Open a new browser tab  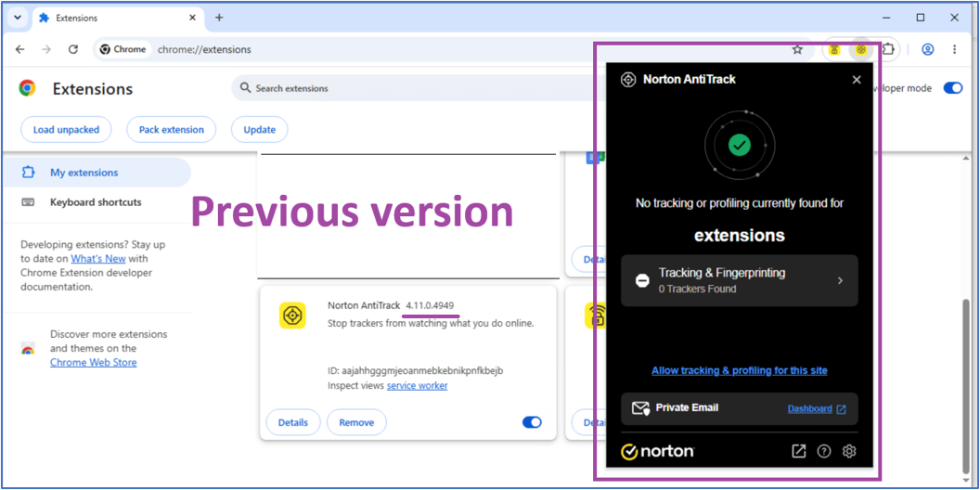[x=219, y=18]
